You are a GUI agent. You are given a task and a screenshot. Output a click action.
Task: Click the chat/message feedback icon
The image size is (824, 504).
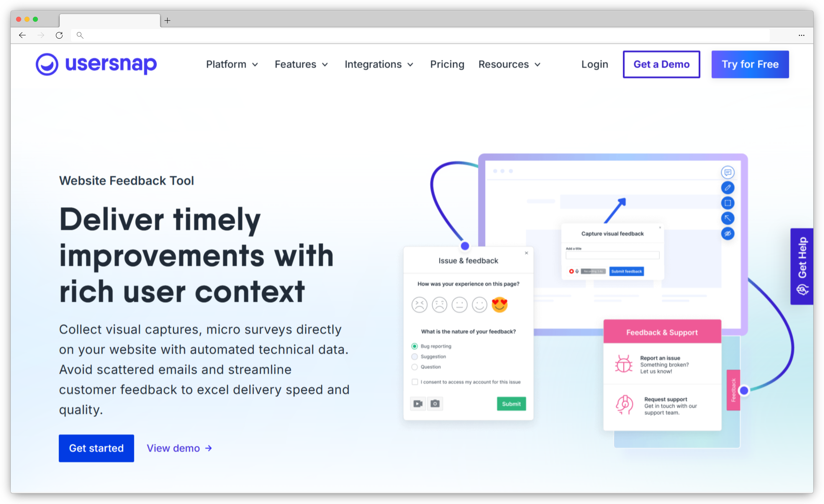tap(728, 172)
